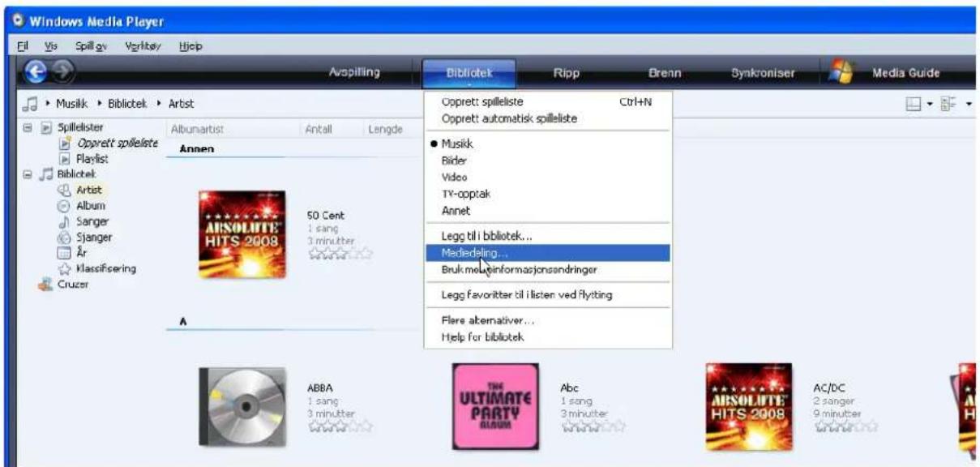980x467 pixels.
Task: Choose Opprett spilleliste in dropdown menu
Action: [548, 102]
